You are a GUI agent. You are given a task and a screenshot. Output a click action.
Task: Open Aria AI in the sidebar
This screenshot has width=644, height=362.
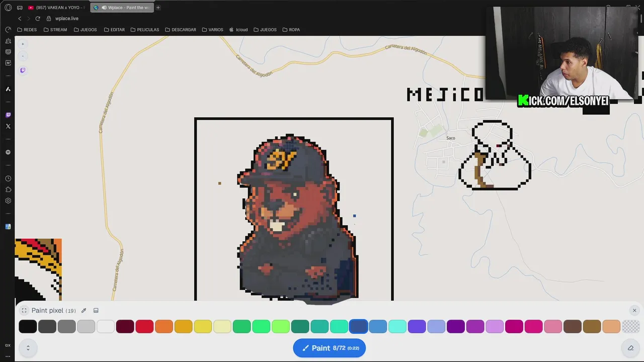pos(8,89)
